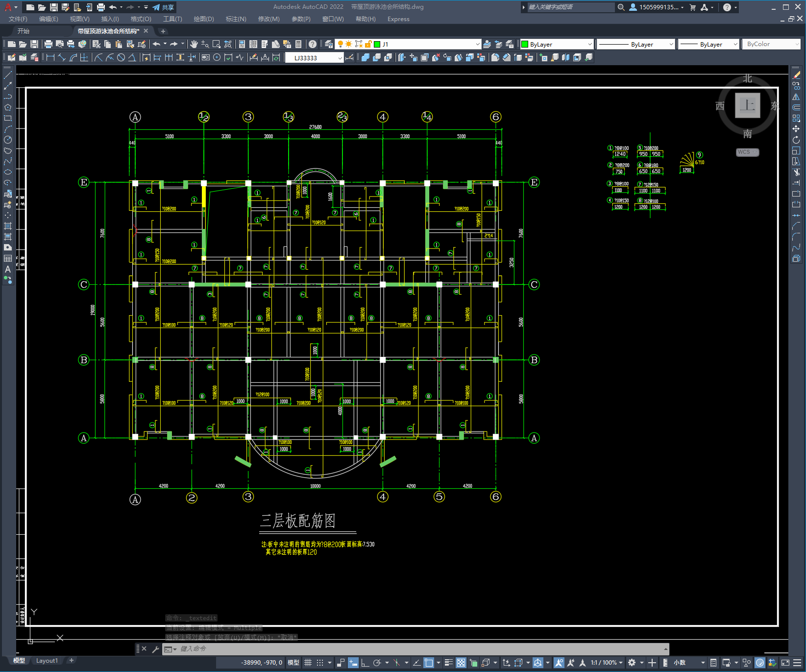Click the Help question mark in standard toolbar
The image size is (806, 672).
tap(313, 44)
